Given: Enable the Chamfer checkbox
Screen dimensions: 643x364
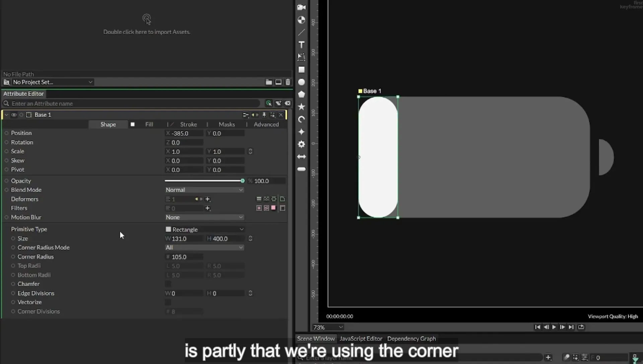Looking at the screenshot, I should pos(168,284).
